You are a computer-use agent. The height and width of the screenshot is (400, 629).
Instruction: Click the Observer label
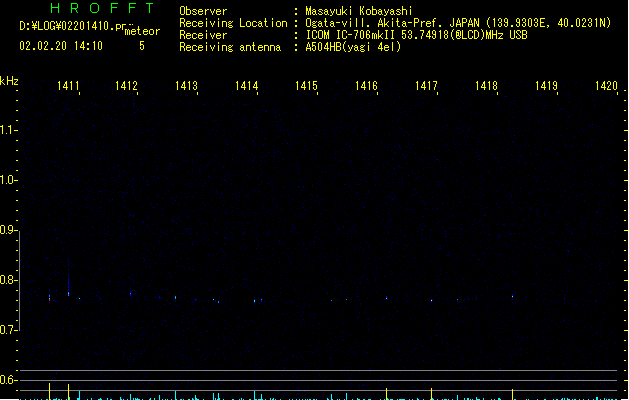pyautogui.click(x=203, y=11)
